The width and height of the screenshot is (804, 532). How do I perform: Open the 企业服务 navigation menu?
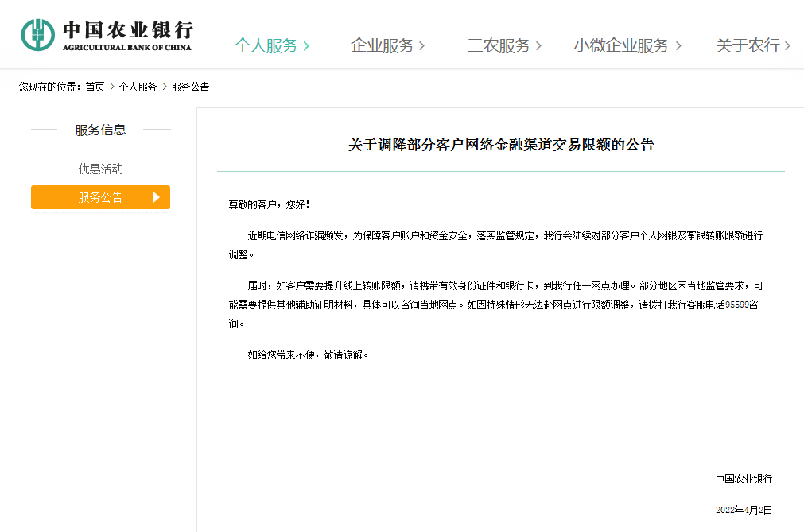382,46
